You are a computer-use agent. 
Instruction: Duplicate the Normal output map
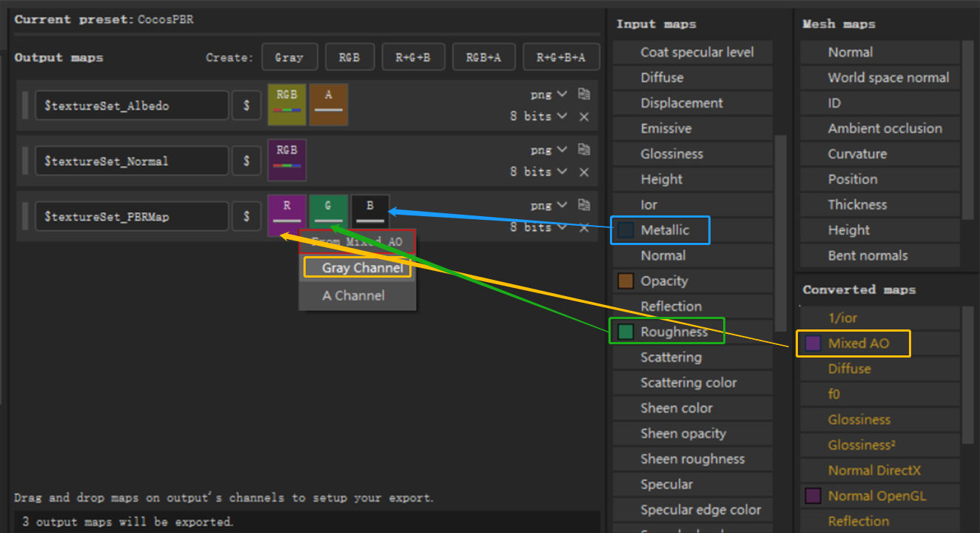point(584,150)
